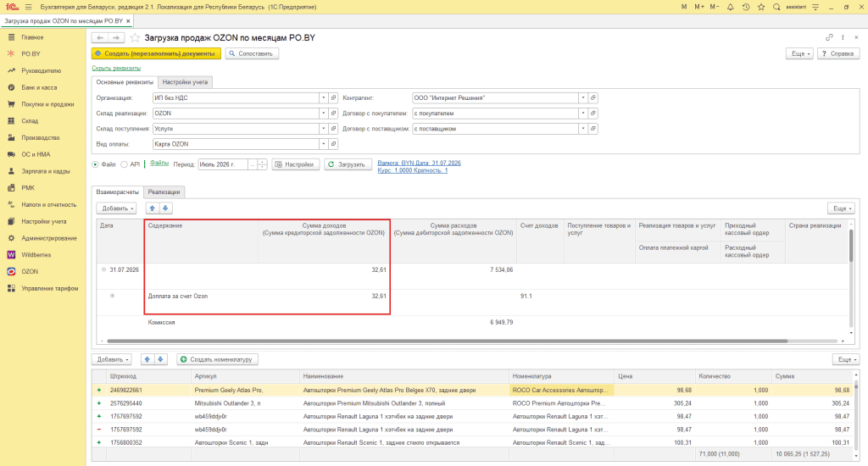Move the Взаиморасчеты row up with the arrow
868x466 pixels.
[153, 208]
